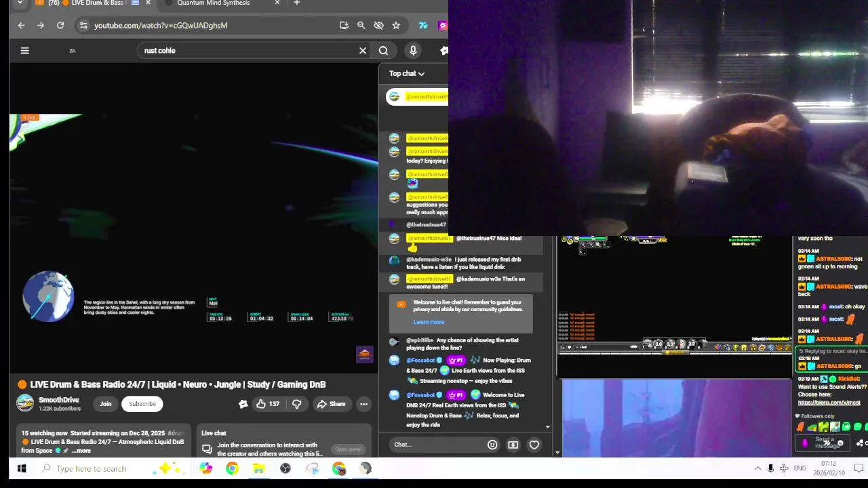Open the video's three-dot more actions
868x488 pixels.
point(363,404)
